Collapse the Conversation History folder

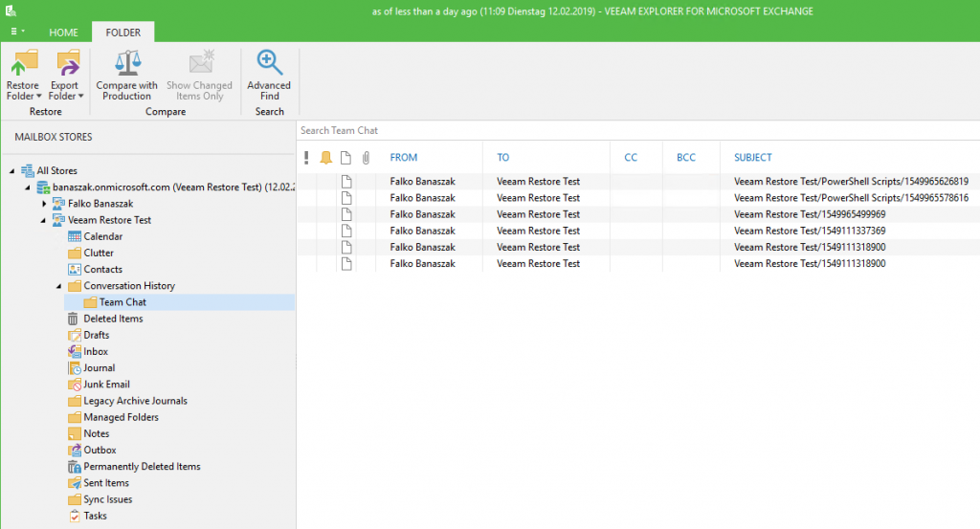tap(59, 286)
